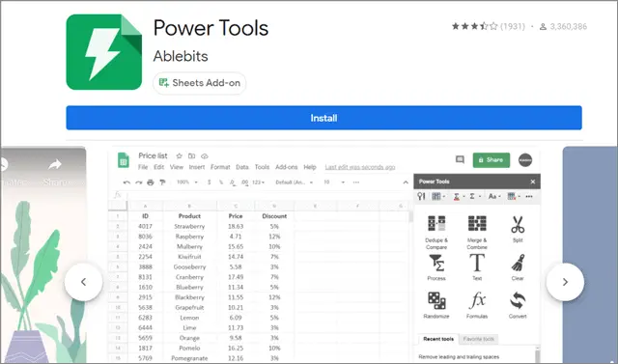
Task: Show the previous carousel screenshot
Action: [x=84, y=282]
